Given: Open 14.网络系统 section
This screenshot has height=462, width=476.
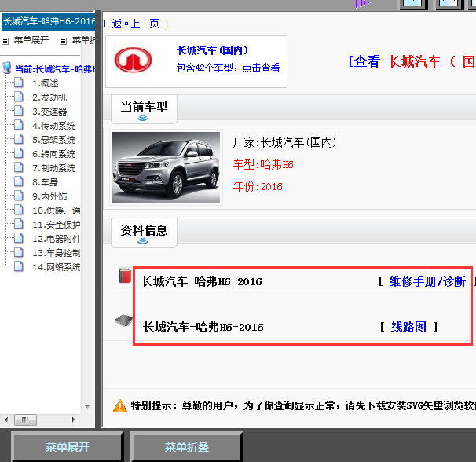Looking at the screenshot, I should (x=57, y=267).
